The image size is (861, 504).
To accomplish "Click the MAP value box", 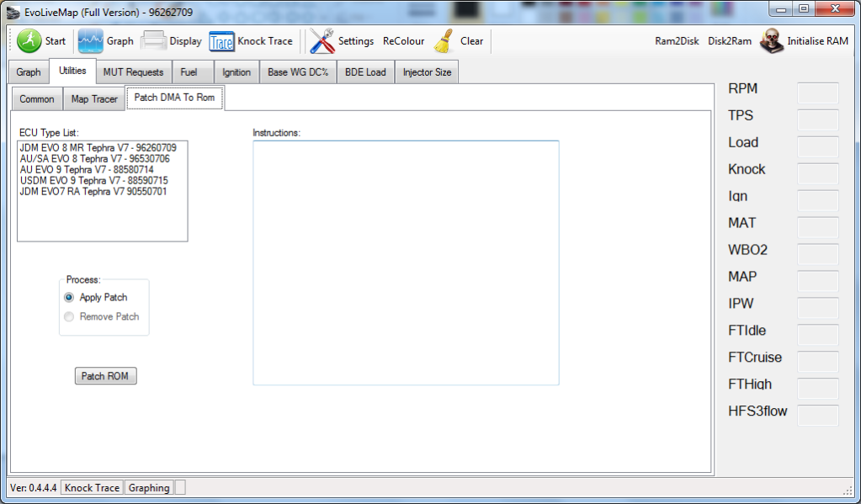I will pyautogui.click(x=817, y=281).
